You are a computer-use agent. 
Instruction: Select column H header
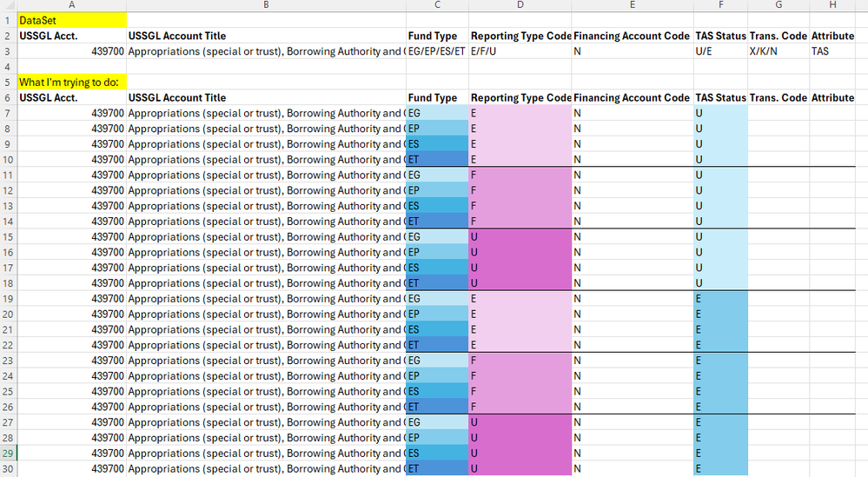[x=832, y=5]
